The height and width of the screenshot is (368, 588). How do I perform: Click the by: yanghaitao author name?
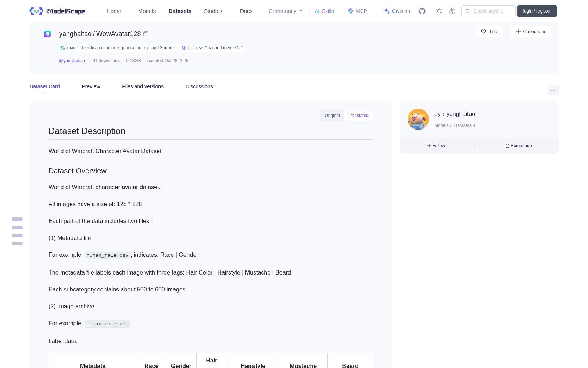455,114
